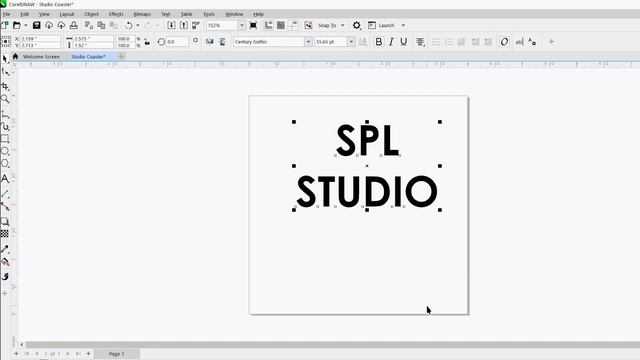The width and height of the screenshot is (640, 360).
Task: Select the Text tool
Action: click(x=5, y=179)
